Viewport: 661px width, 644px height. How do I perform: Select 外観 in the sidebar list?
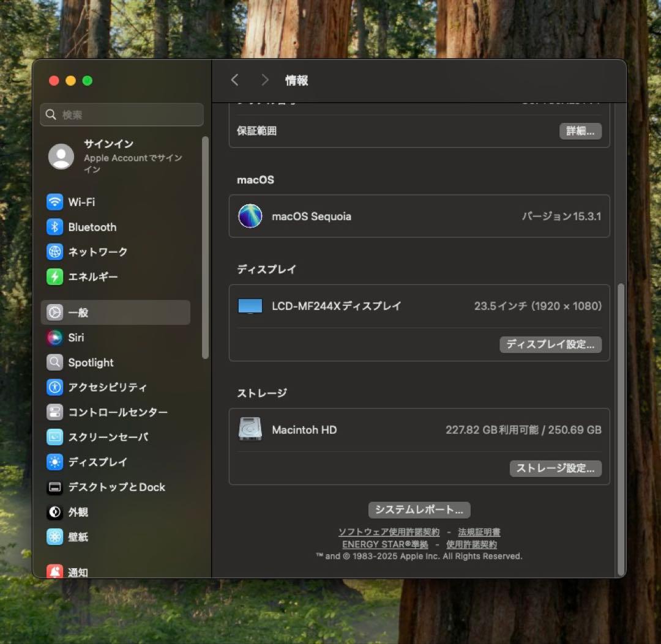(78, 513)
